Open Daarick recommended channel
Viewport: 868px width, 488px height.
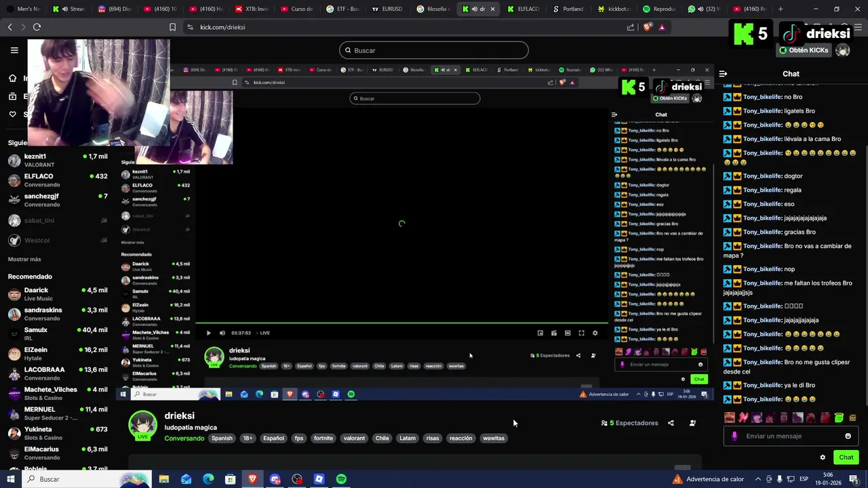point(58,294)
